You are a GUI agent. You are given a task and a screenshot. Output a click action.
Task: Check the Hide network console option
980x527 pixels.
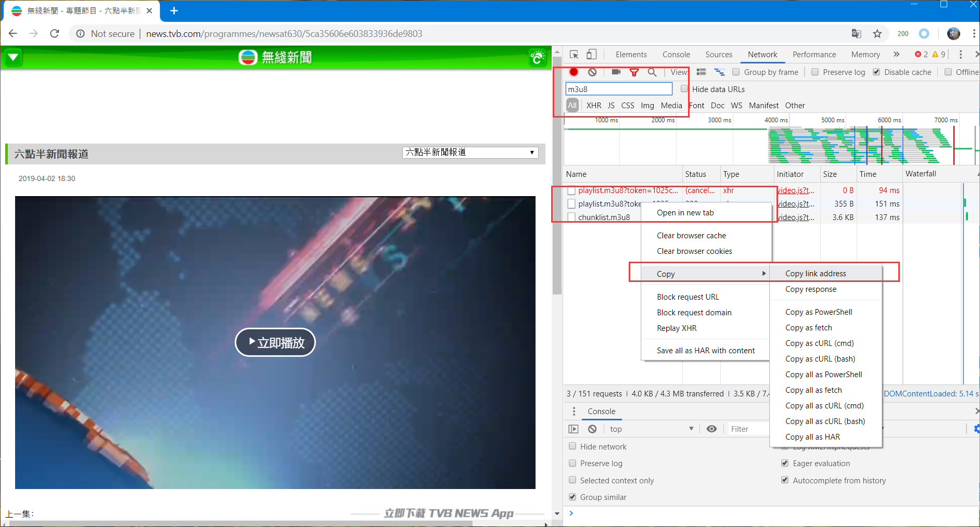[x=572, y=446]
